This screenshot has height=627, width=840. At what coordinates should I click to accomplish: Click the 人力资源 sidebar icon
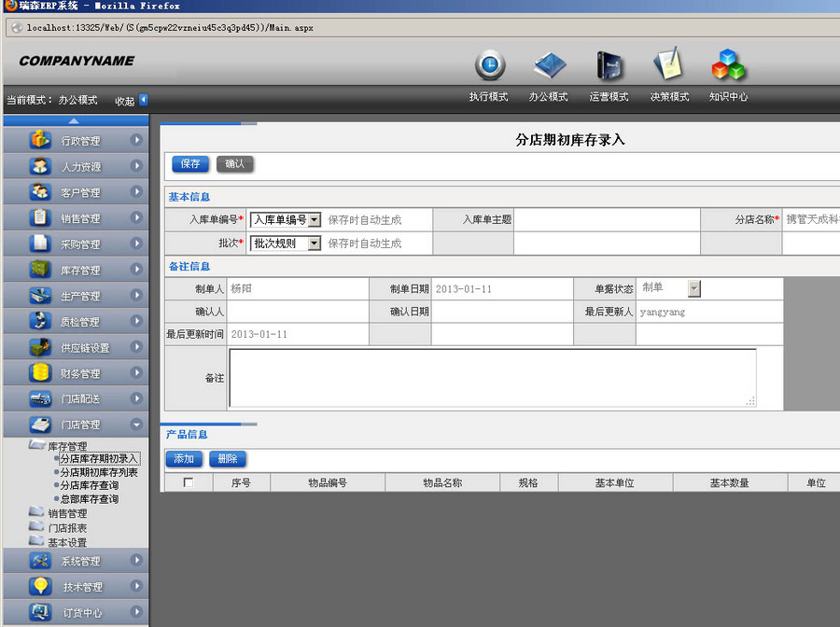[40, 166]
